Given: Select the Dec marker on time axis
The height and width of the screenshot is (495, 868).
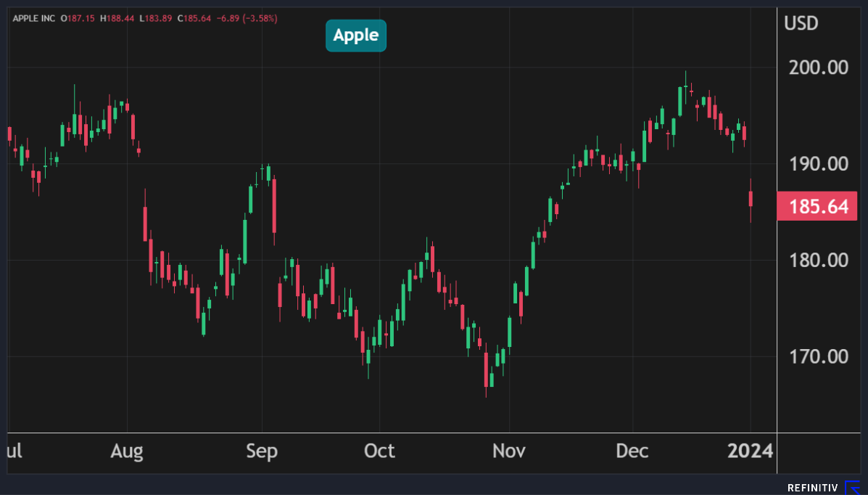Looking at the screenshot, I should point(632,451).
